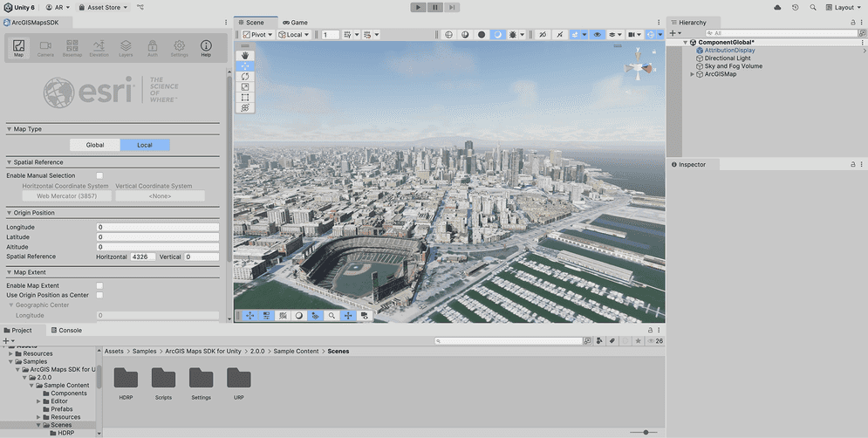Check Use Origin Position as Center
This screenshot has height=438, width=868.
tap(99, 295)
